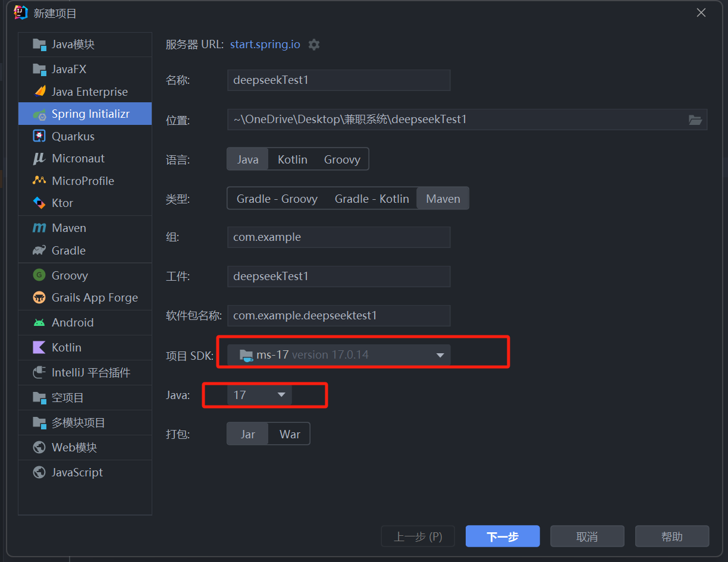Select 多模块项目 project type
The width and height of the screenshot is (728, 562).
[x=85, y=423]
